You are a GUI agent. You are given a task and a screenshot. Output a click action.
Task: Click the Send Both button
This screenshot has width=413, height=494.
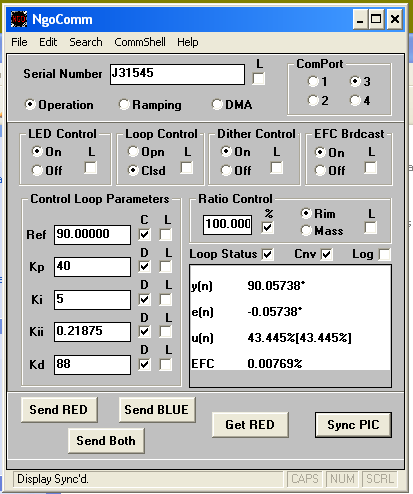tap(106, 441)
